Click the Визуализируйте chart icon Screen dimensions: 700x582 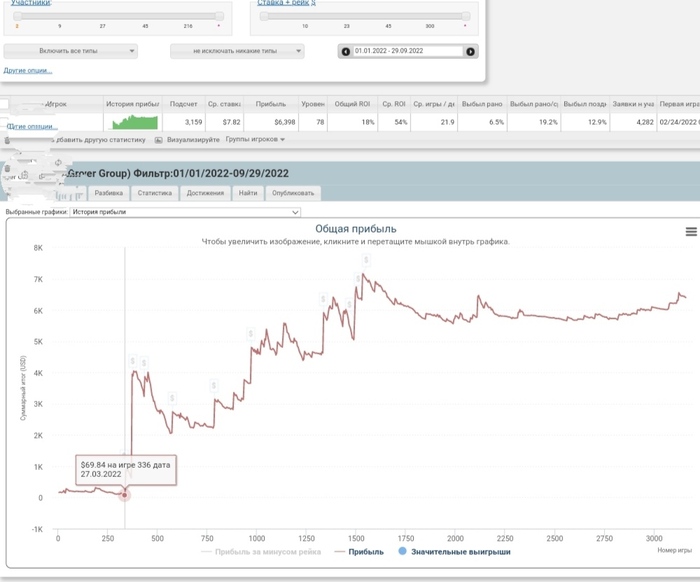(158, 140)
